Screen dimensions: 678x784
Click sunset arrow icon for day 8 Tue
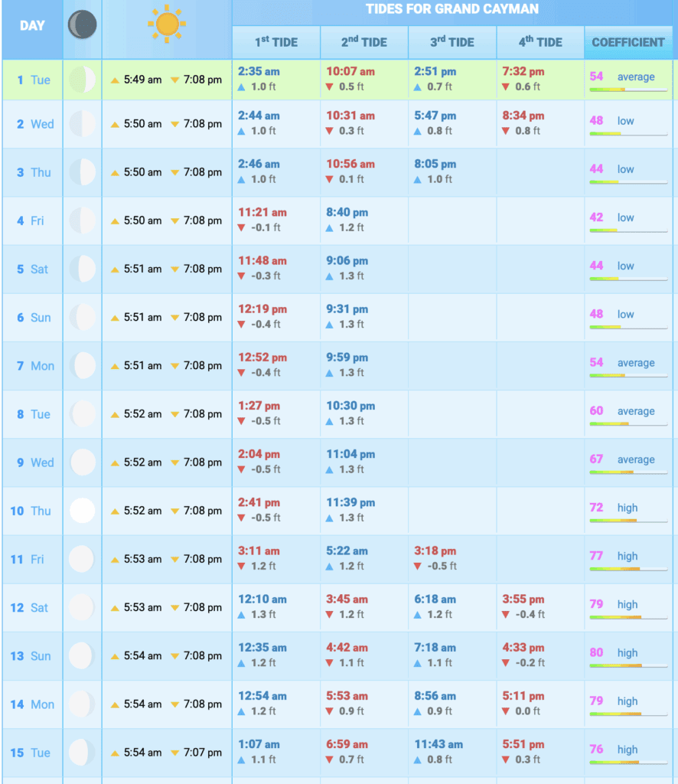174,414
